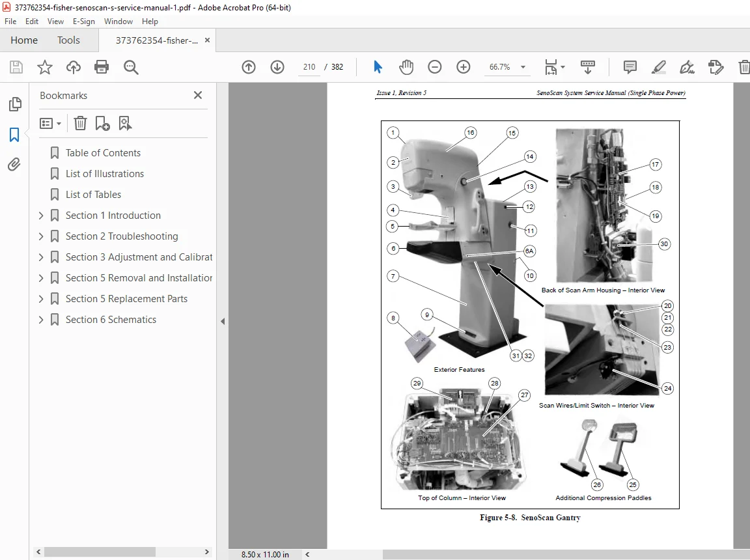Open List of Illustrations bookmark

[x=105, y=174]
